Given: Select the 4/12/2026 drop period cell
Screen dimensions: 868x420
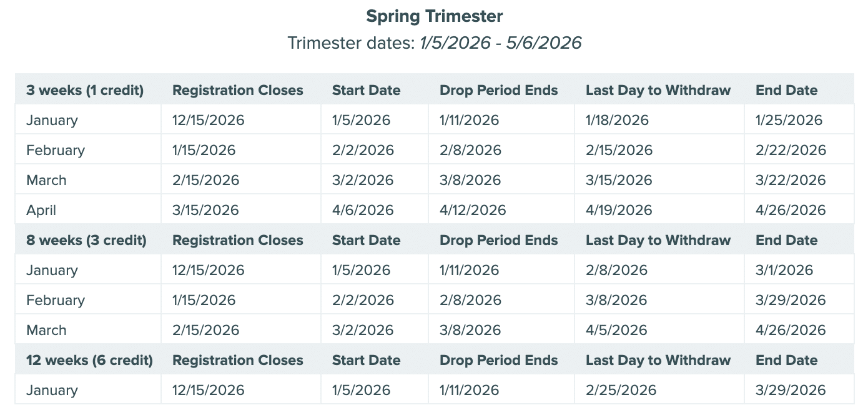Looking at the screenshot, I should (473, 211).
